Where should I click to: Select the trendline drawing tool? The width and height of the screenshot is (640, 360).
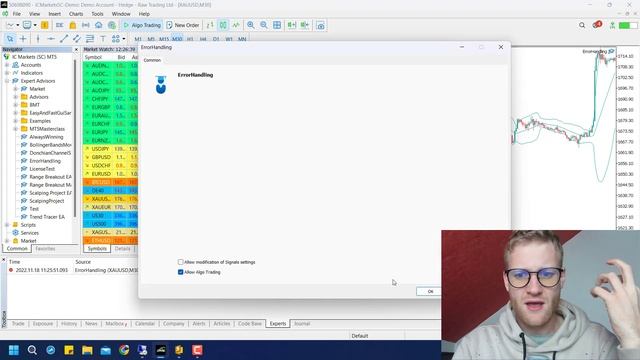[x=64, y=39]
